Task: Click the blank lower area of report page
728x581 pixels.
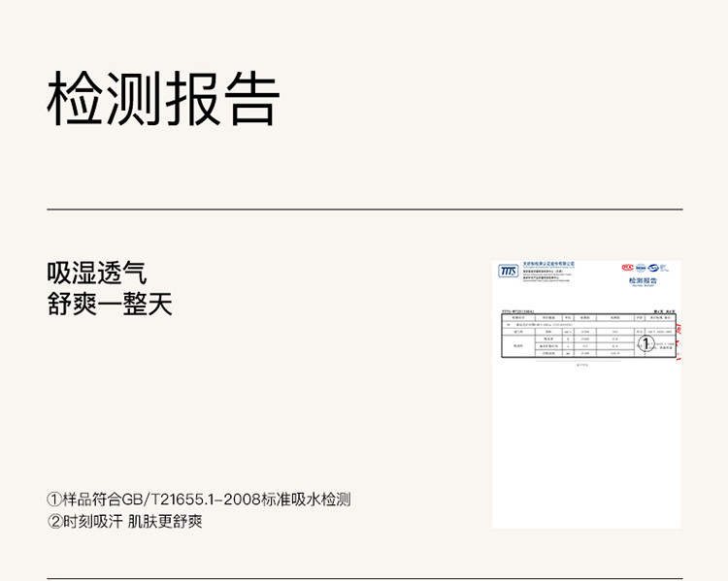Action: point(586,456)
